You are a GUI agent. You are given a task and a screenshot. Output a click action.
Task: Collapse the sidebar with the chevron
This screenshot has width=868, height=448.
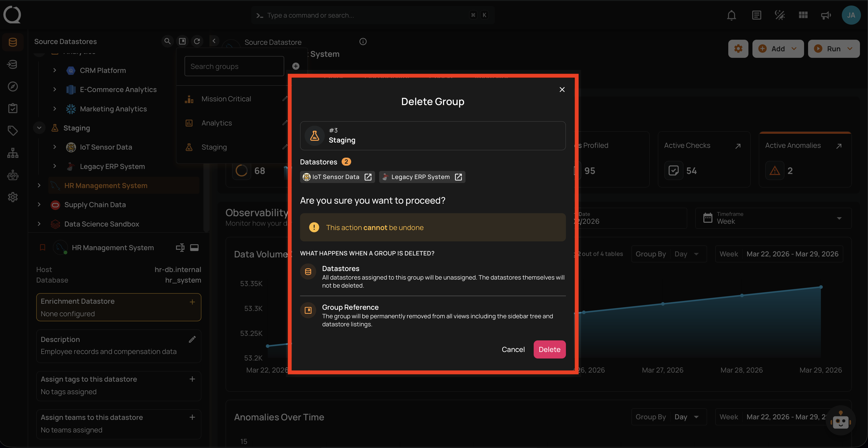pos(214,41)
